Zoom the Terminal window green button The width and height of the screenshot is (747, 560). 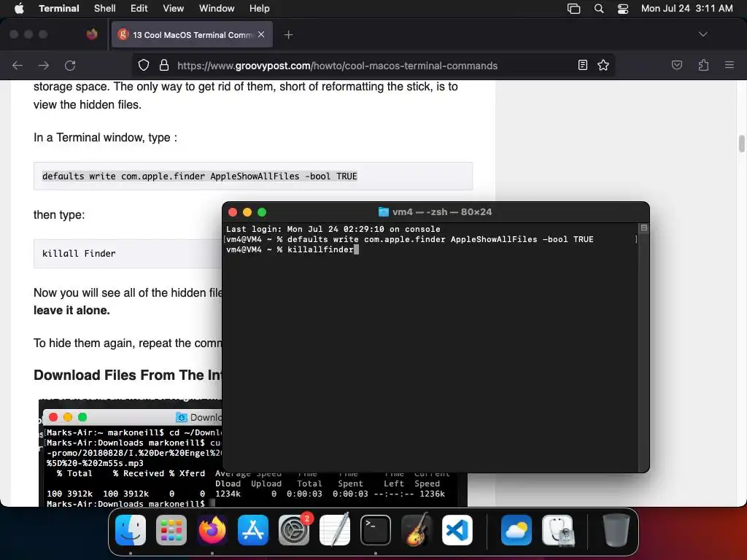[262, 212]
